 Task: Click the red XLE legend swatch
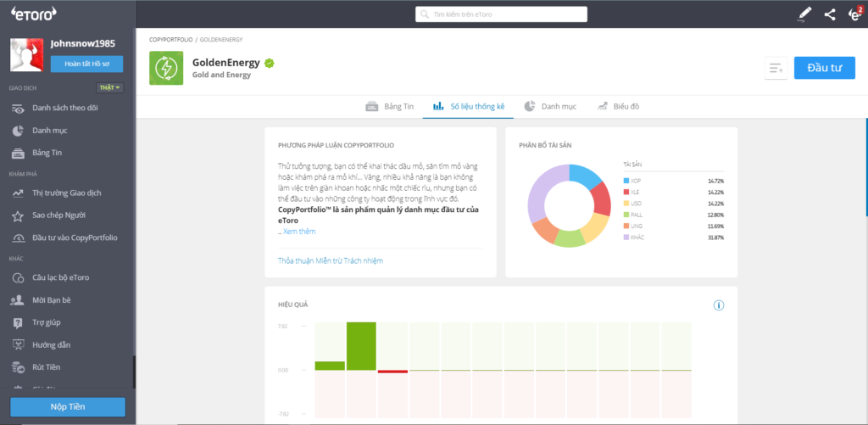pos(626,192)
